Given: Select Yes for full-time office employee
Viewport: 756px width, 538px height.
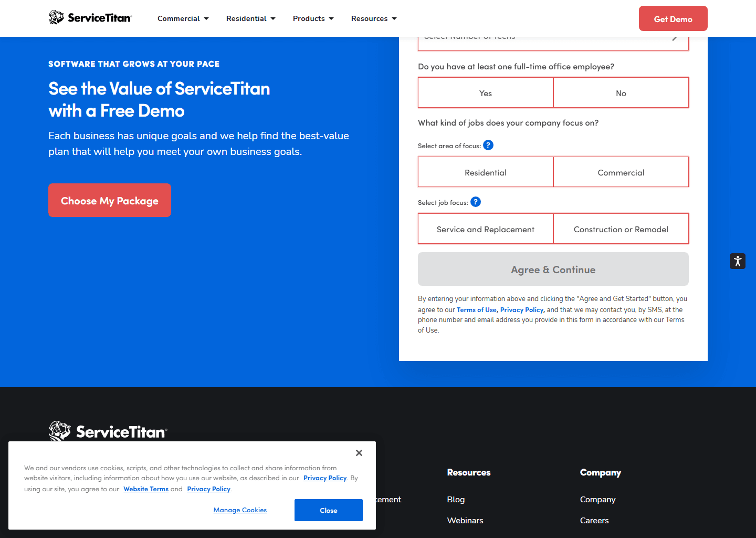Looking at the screenshot, I should (486, 93).
